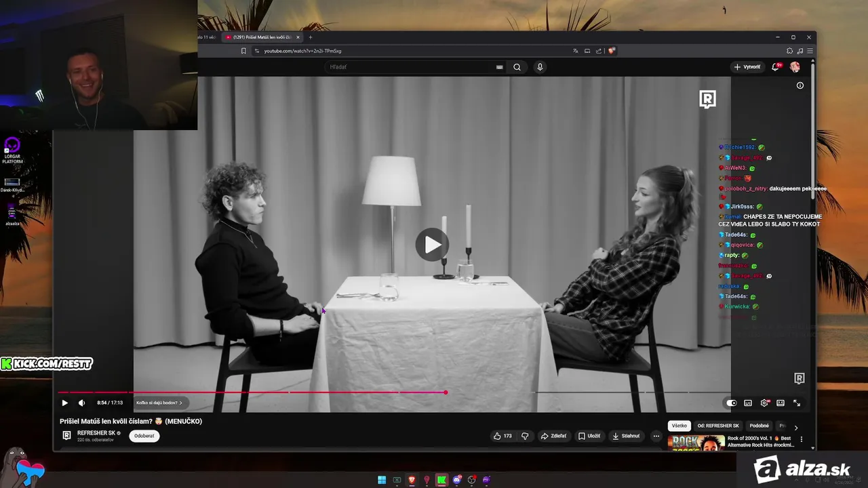Click the search magnifier button
Viewport: 868px width, 488px height.
click(517, 67)
